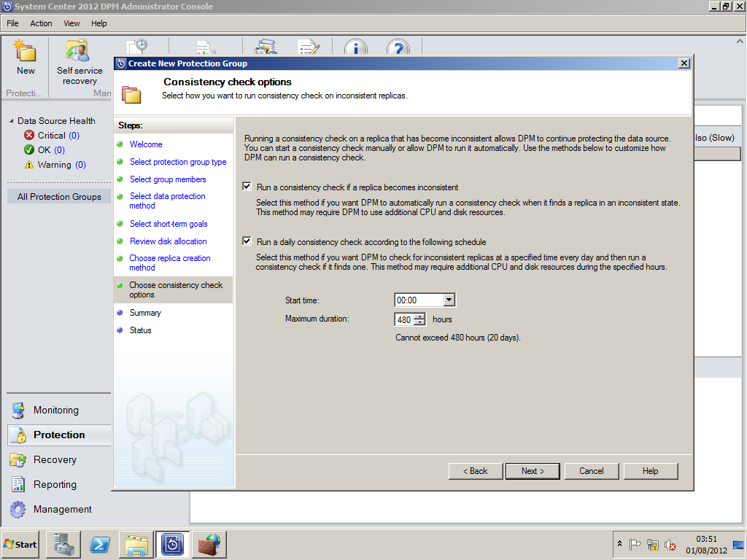Click the network status tray icon
The width and height of the screenshot is (747, 560).
[x=653, y=544]
